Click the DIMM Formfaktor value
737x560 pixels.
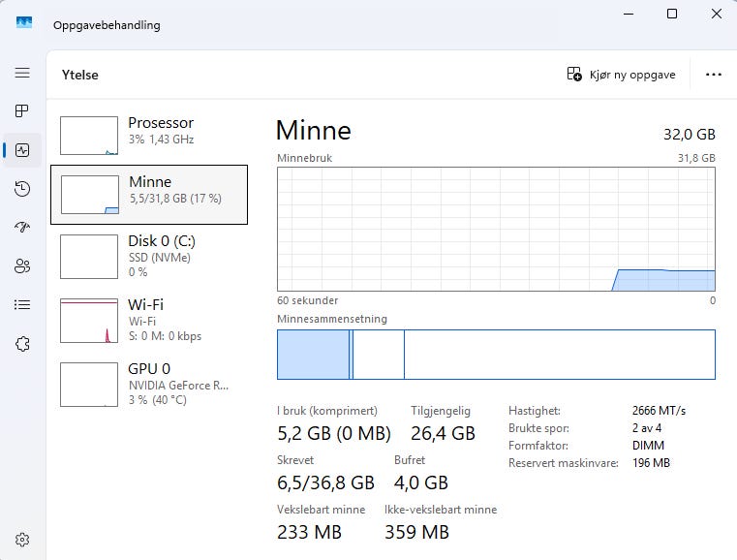tap(648, 446)
